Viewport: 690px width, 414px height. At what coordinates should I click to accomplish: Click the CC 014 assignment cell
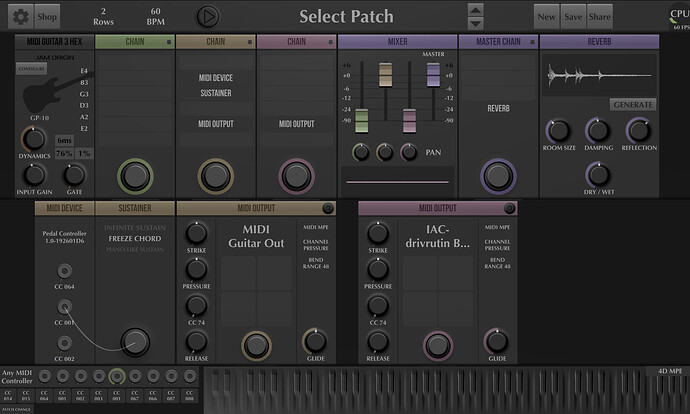pos(8,396)
